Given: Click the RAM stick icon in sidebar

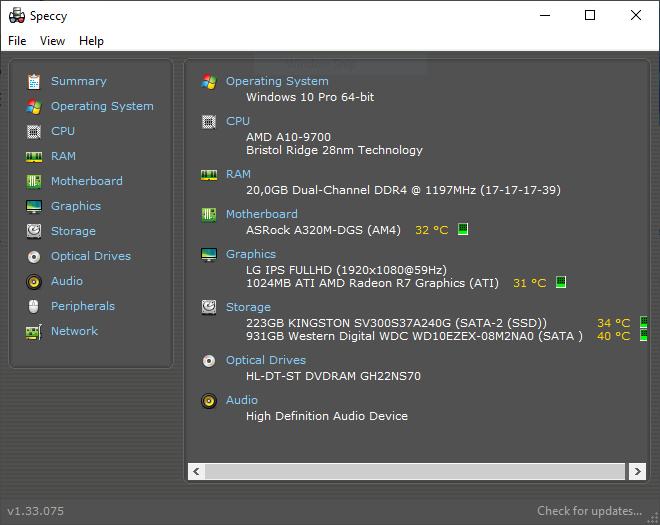Looking at the screenshot, I should click(34, 157).
